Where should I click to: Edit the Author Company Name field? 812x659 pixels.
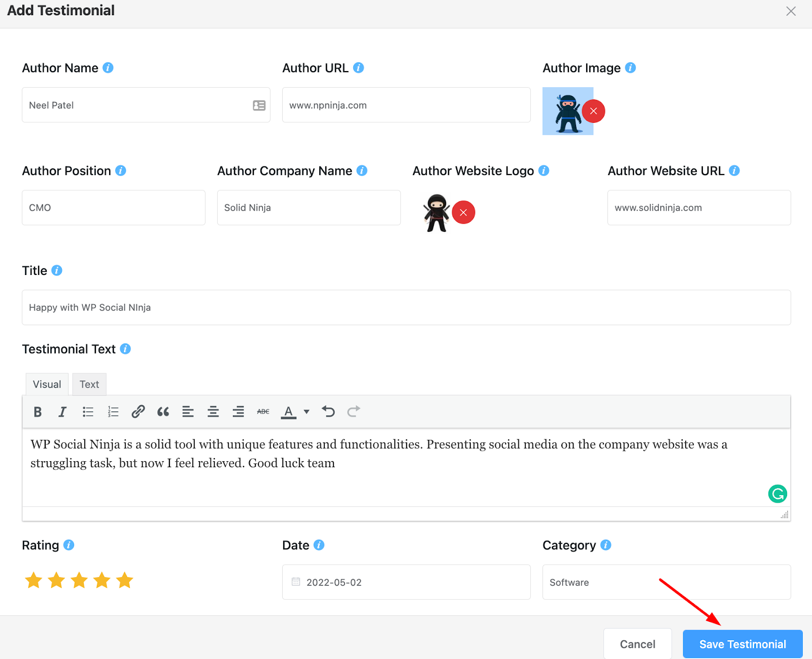[309, 207]
